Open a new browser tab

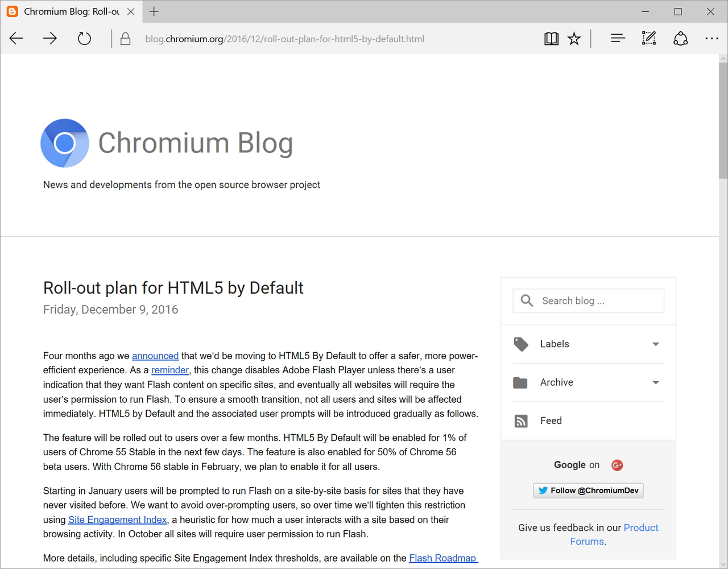coord(154,11)
